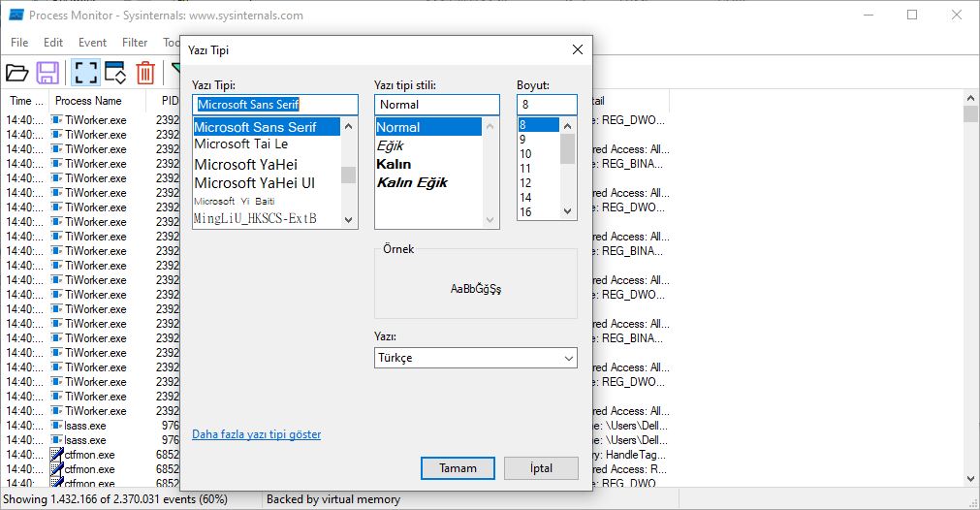Click font list scroll up arrow
The width and height of the screenshot is (980, 510).
tap(349, 126)
